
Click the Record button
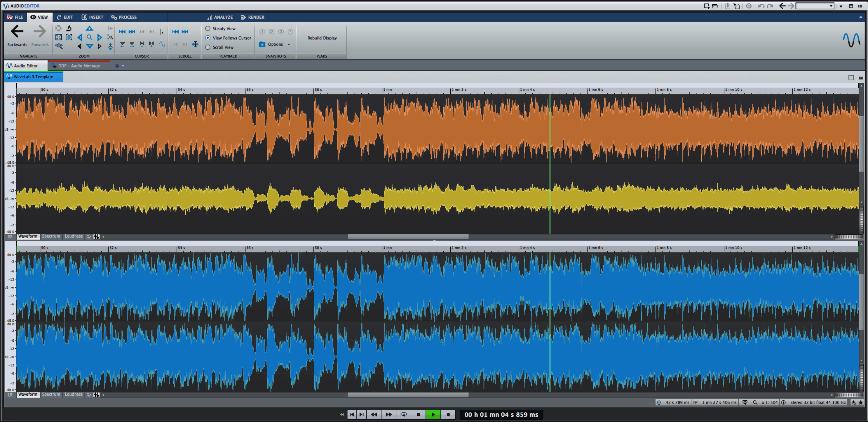coord(448,415)
